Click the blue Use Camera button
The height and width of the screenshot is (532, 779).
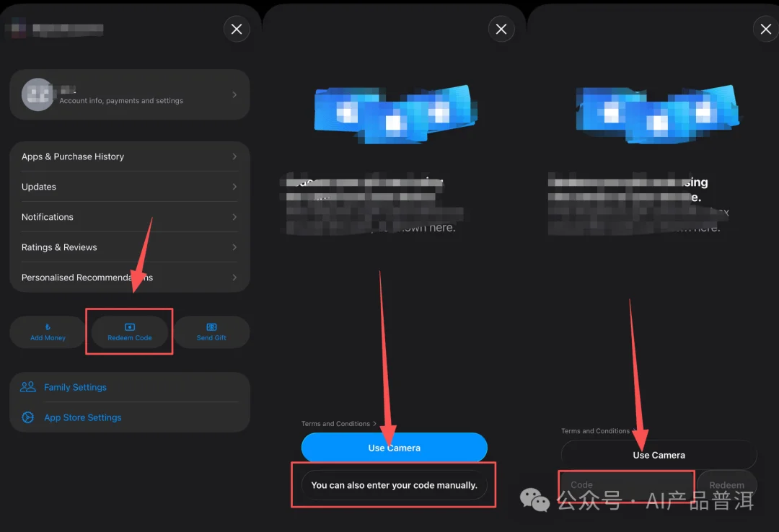coord(395,448)
